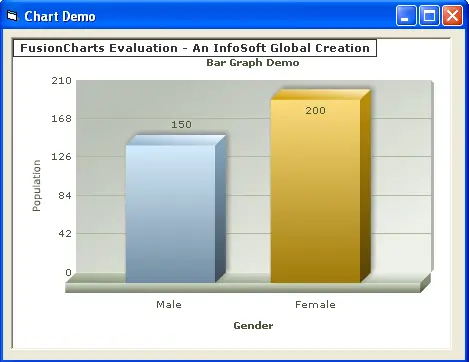
Task: Select the 200 value label
Action: pyautogui.click(x=315, y=111)
